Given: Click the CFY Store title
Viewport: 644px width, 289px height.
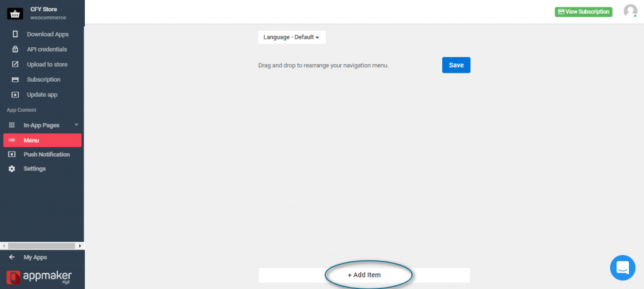Looking at the screenshot, I should pos(43,9).
